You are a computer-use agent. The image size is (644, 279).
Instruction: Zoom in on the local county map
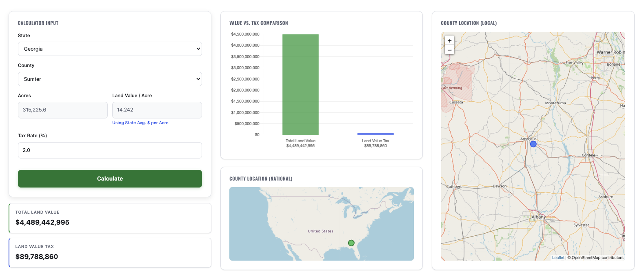(x=449, y=41)
